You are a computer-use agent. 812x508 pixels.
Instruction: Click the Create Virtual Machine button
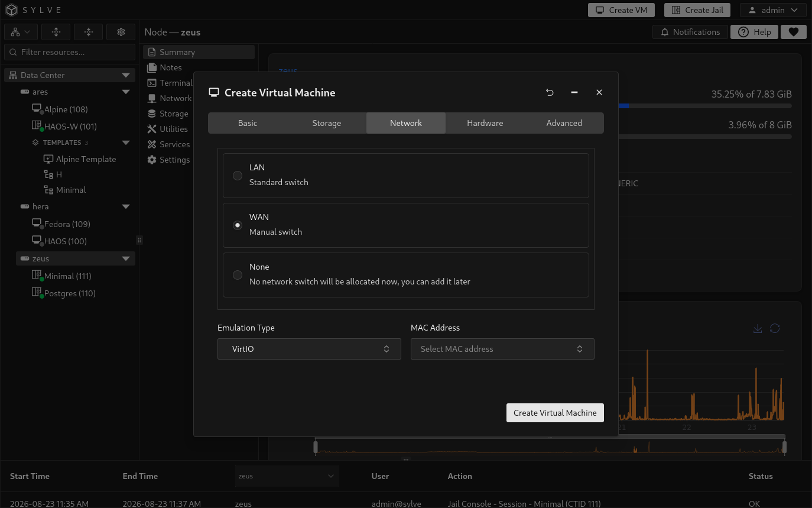pos(555,413)
